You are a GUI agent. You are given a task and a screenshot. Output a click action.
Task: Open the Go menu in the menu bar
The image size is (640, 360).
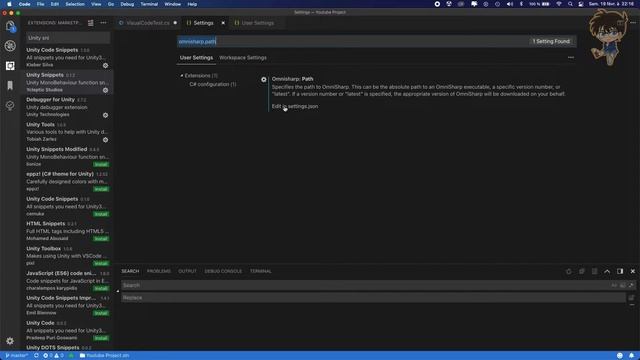point(111,4)
